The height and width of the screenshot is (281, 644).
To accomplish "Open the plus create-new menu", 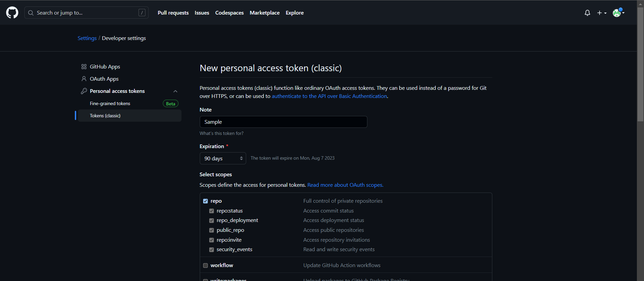I will pyautogui.click(x=602, y=13).
